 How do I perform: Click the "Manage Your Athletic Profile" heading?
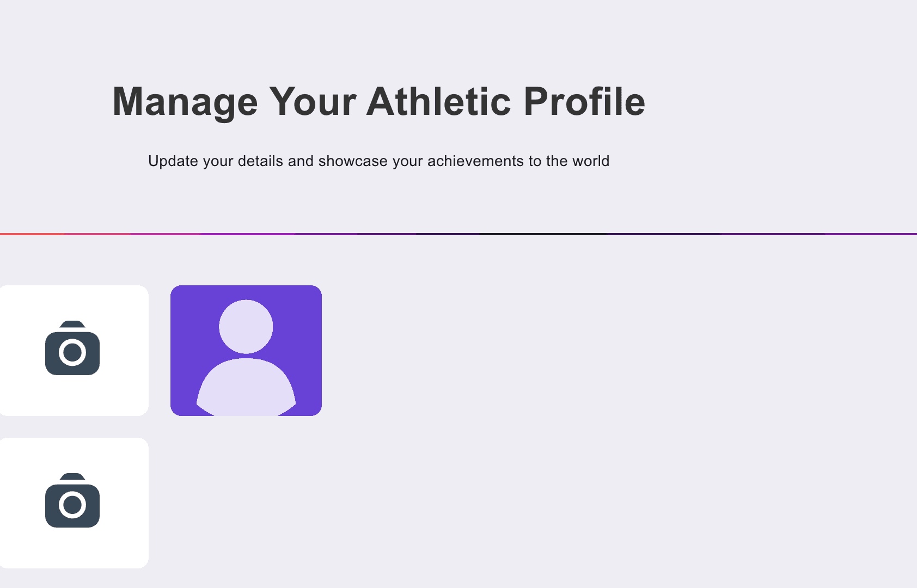(x=378, y=101)
